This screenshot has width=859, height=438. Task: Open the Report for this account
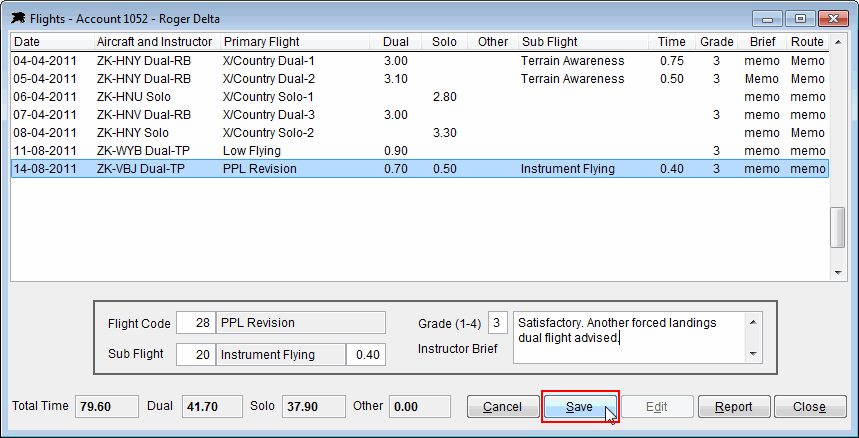pyautogui.click(x=734, y=407)
